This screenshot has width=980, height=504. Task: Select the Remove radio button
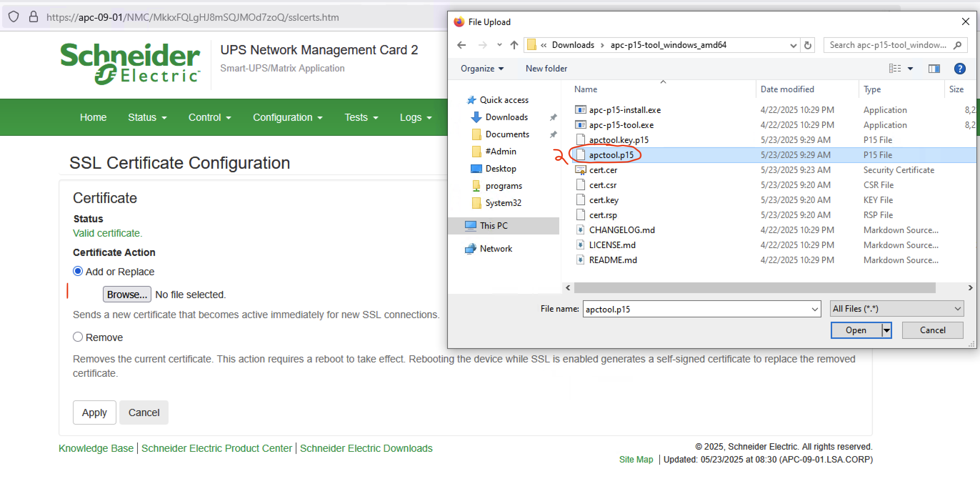[77, 337]
